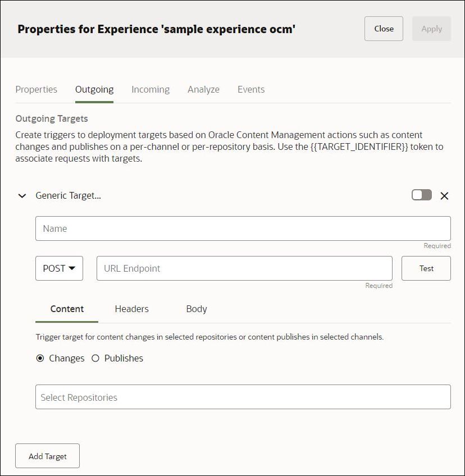Open the Events tab

[250, 89]
